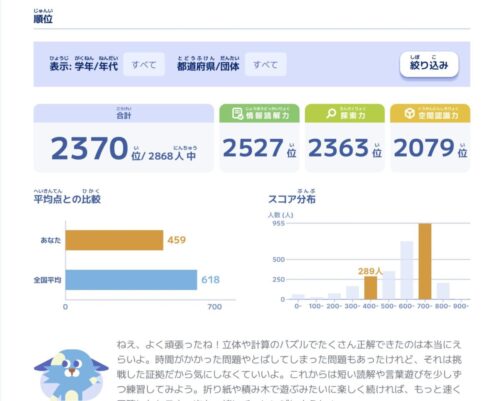Click the blue mascot character image
Viewport: 500px width, 401px height.
[x=71, y=375]
